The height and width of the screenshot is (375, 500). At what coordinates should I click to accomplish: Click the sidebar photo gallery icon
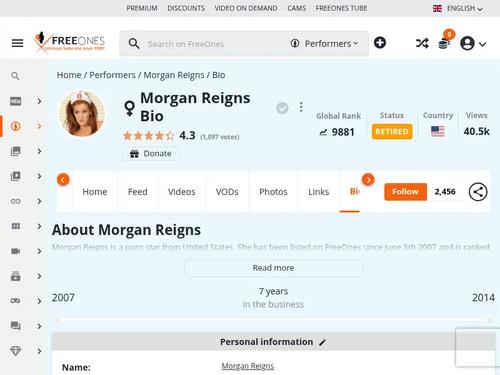pyautogui.click(x=16, y=151)
